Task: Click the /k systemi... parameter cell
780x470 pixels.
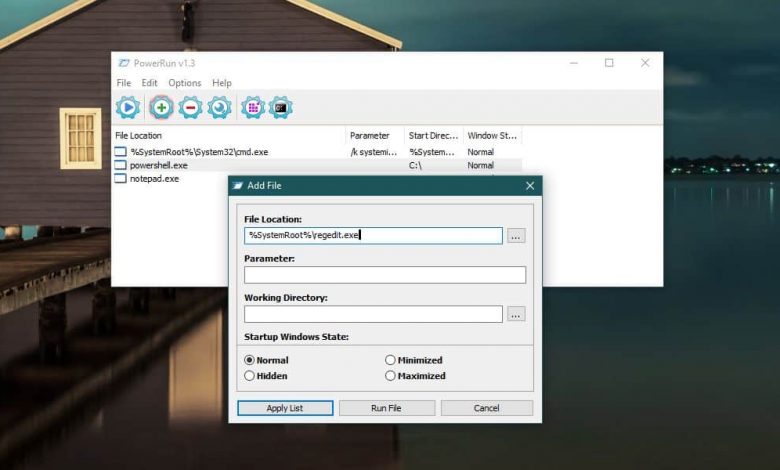Action: (x=374, y=152)
